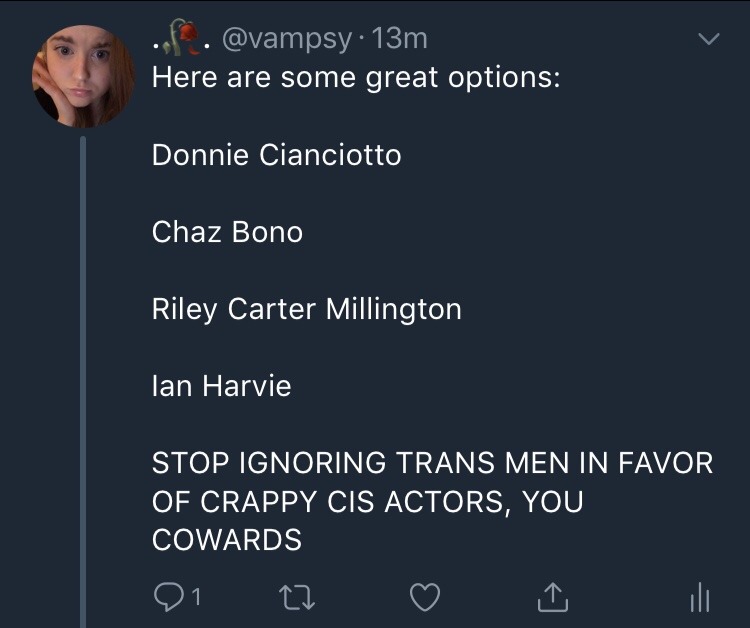Click the word COWARDS in the tweet
Viewport: 750px width, 628px height.
pos(226,540)
